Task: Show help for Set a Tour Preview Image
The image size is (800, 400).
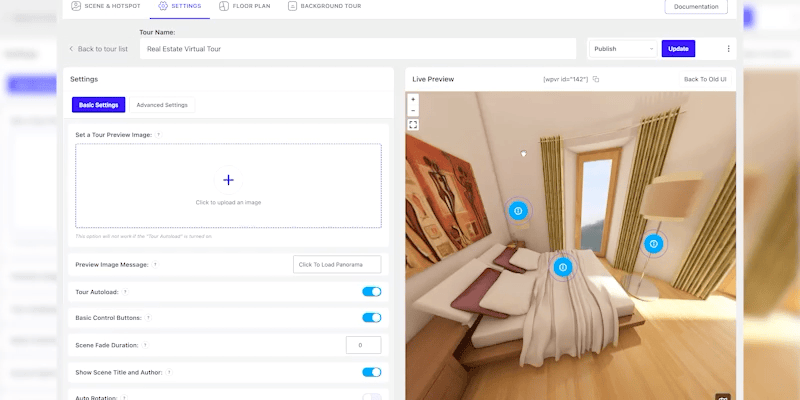Action: click(159, 135)
